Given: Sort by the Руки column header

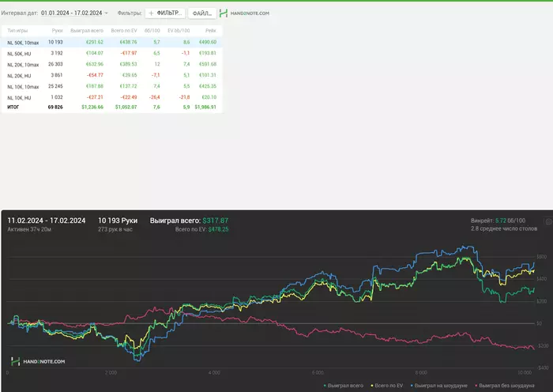Looking at the screenshot, I should click(x=57, y=31).
